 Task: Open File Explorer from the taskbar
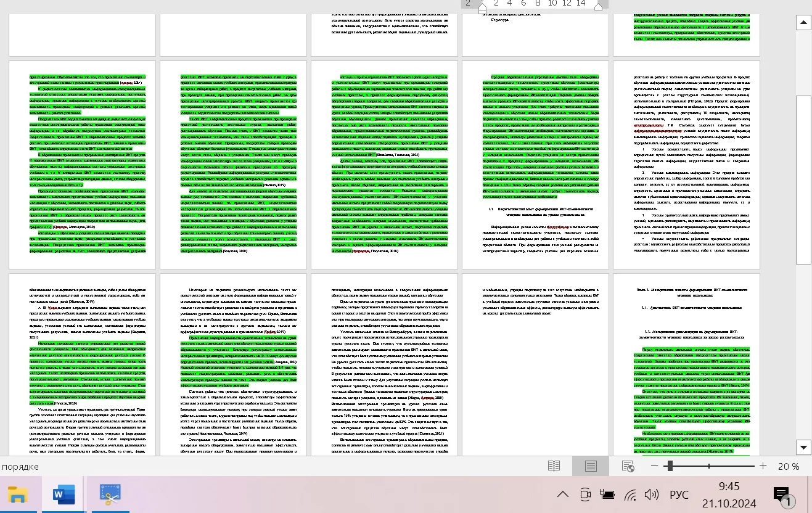tap(18, 495)
